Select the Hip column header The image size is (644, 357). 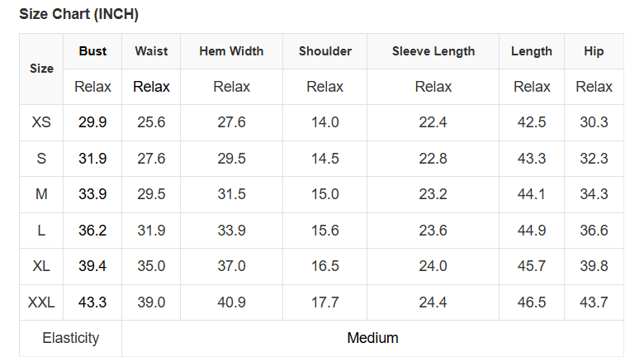point(594,51)
